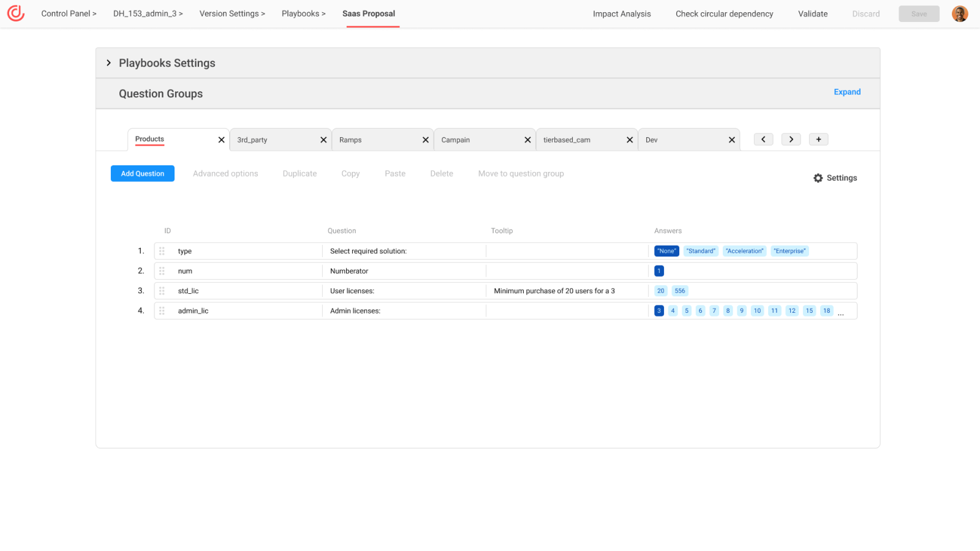This screenshot has width=980, height=551.
Task: Run Validate on the playbook
Action: (x=812, y=13)
